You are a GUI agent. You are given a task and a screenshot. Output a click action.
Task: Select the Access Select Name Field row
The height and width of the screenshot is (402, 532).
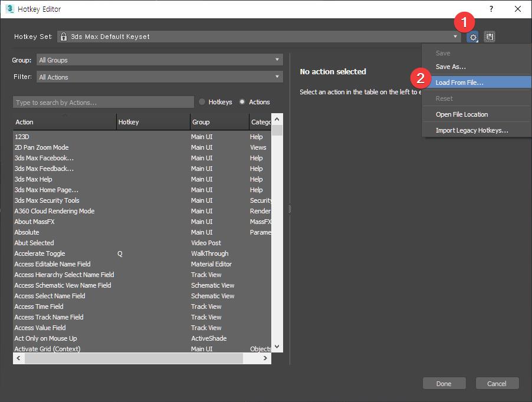(x=142, y=296)
